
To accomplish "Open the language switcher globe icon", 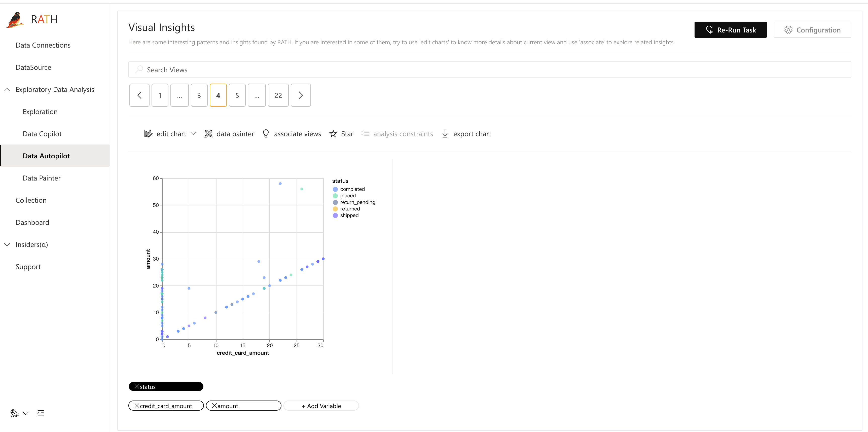I will pos(14,413).
